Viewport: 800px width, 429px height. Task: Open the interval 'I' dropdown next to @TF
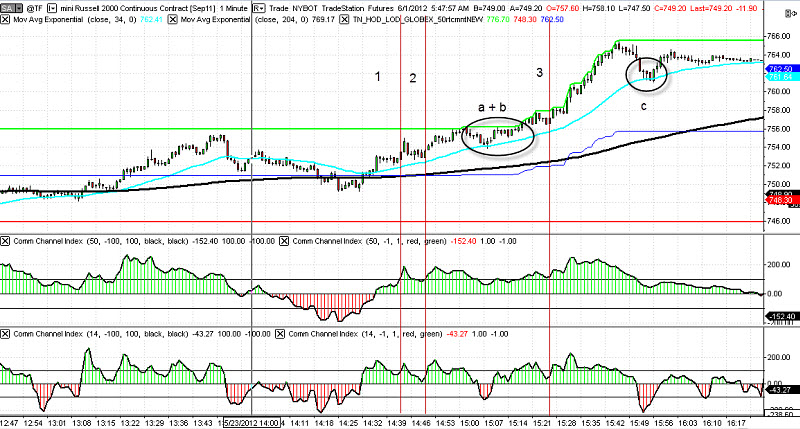(x=51, y=8)
